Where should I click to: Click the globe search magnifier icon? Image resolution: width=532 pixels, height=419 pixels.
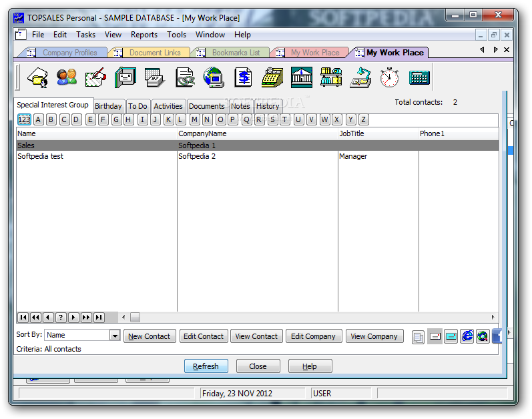[483, 337]
